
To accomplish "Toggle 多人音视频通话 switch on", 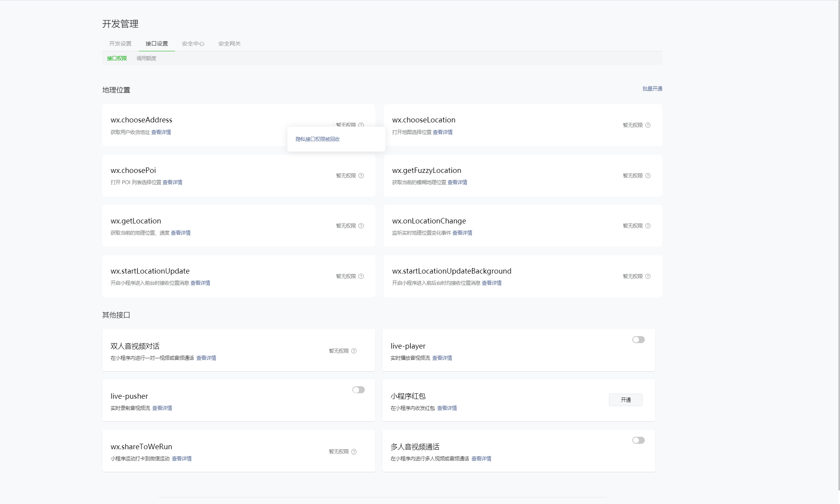I will 638,440.
